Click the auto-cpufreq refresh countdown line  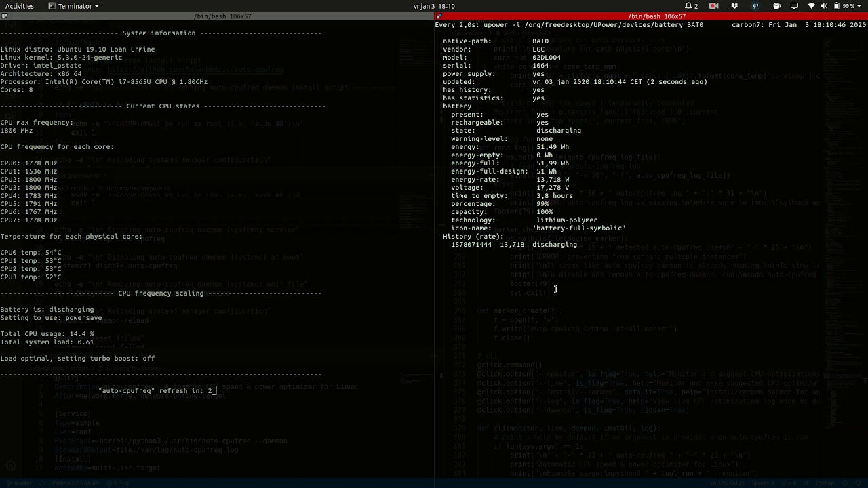tap(157, 390)
